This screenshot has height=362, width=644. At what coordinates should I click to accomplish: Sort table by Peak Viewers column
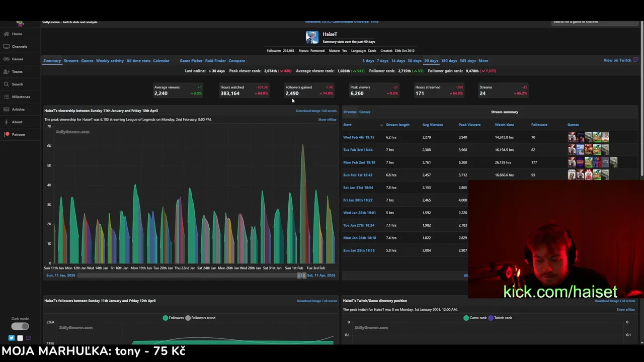(469, 125)
